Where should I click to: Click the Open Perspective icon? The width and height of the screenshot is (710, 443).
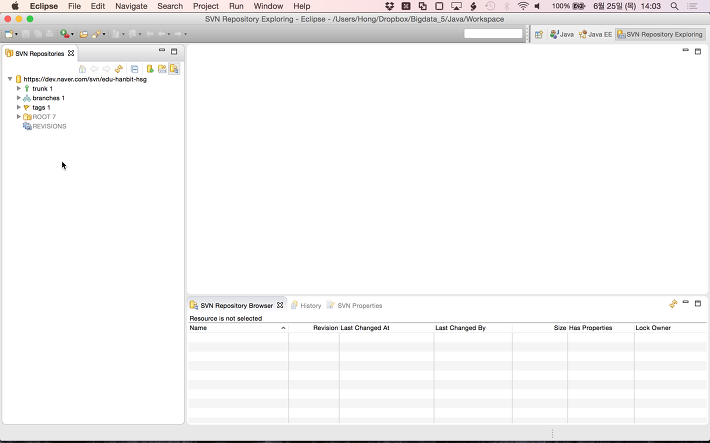[539, 34]
